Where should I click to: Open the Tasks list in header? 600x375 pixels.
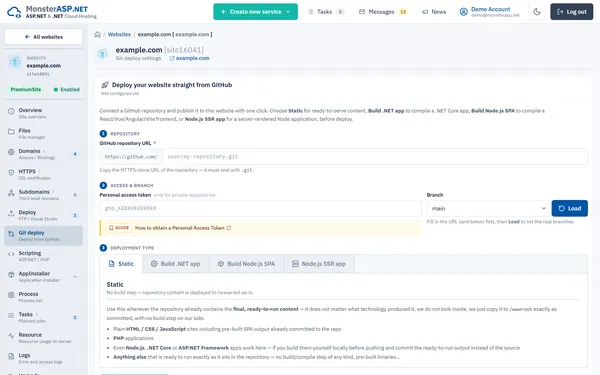[326, 12]
